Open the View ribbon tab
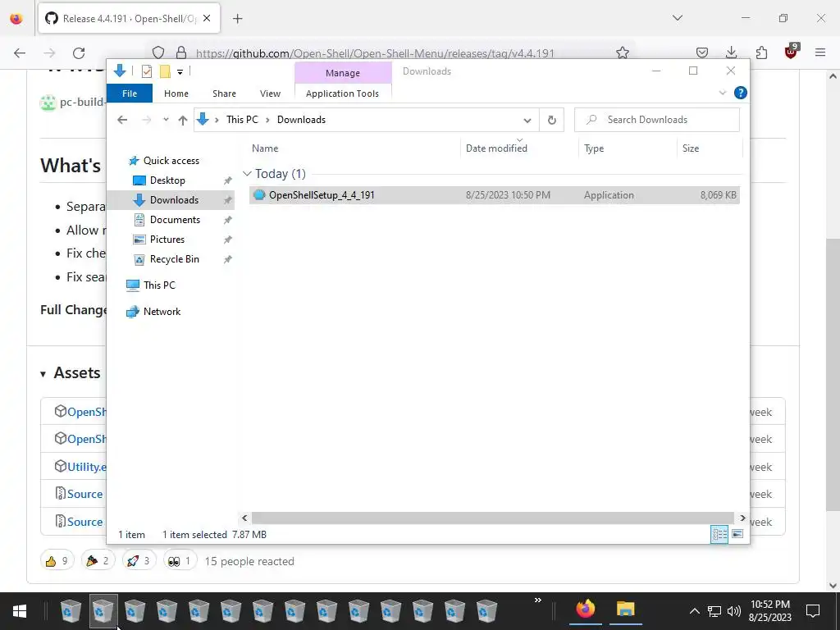840x630 pixels. tap(270, 94)
